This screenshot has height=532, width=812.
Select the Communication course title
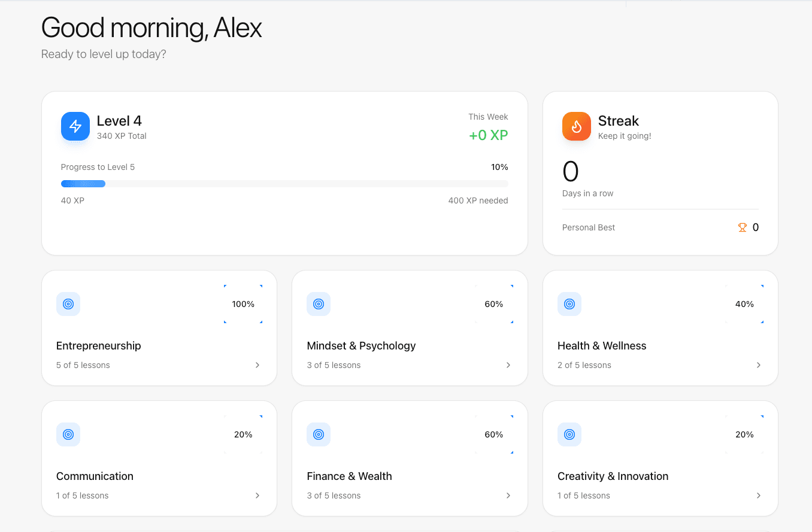tap(95, 476)
